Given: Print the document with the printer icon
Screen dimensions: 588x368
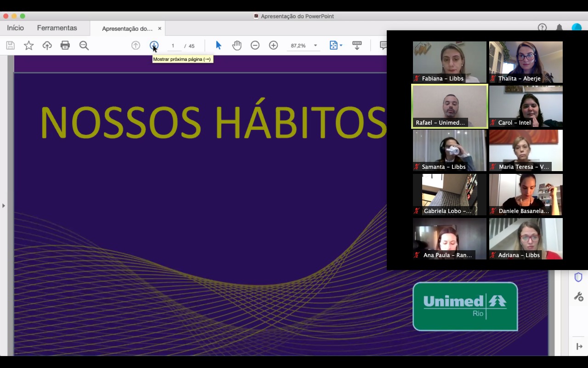Looking at the screenshot, I should pyautogui.click(x=65, y=46).
